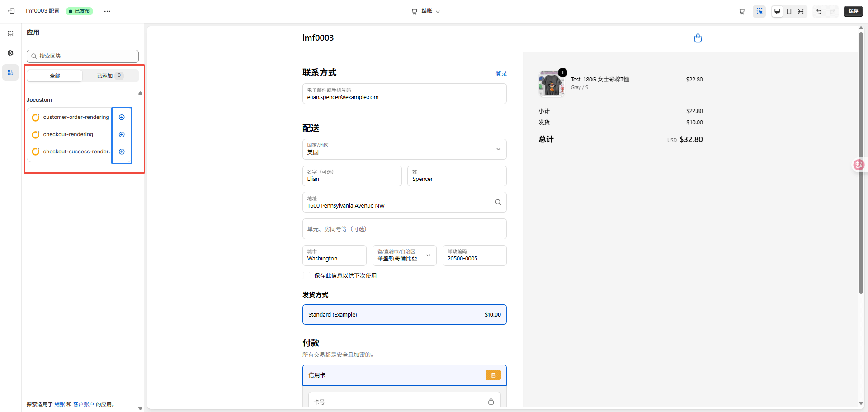This screenshot has width=868, height=412.
Task: Open the Sections sidebar icon
Action: coord(10,33)
